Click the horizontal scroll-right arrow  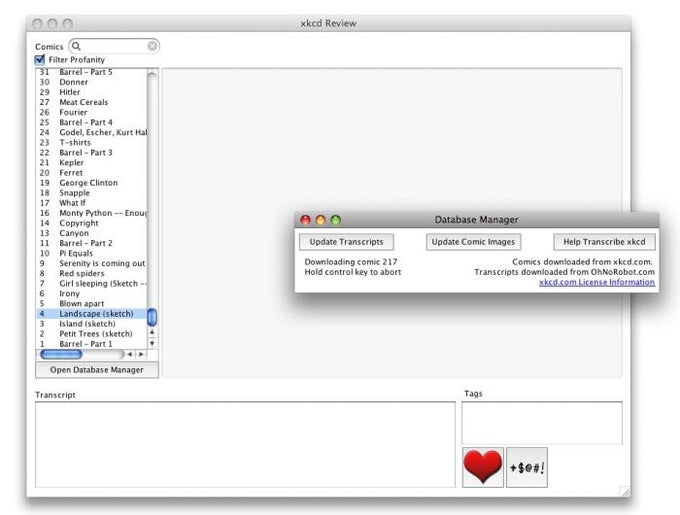[141, 354]
